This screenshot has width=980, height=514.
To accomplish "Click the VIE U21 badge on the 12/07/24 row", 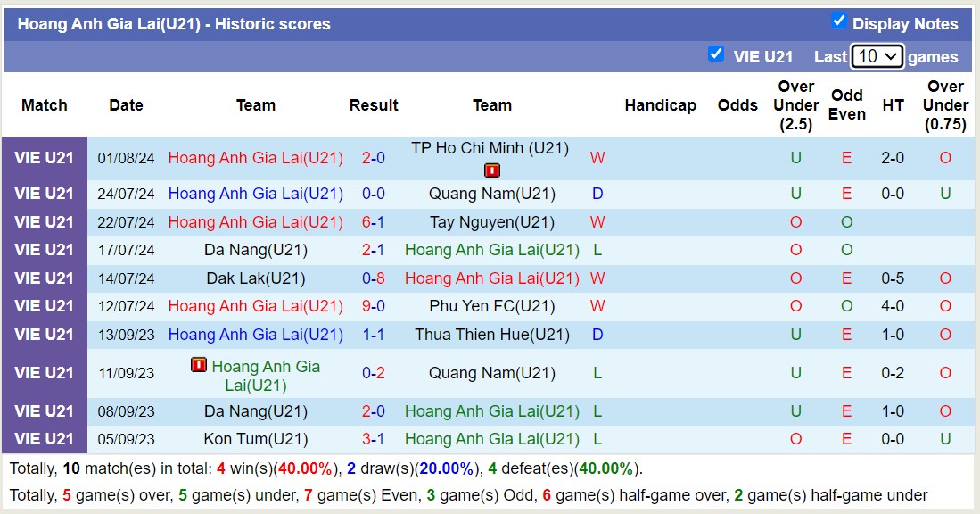I will 45,306.
